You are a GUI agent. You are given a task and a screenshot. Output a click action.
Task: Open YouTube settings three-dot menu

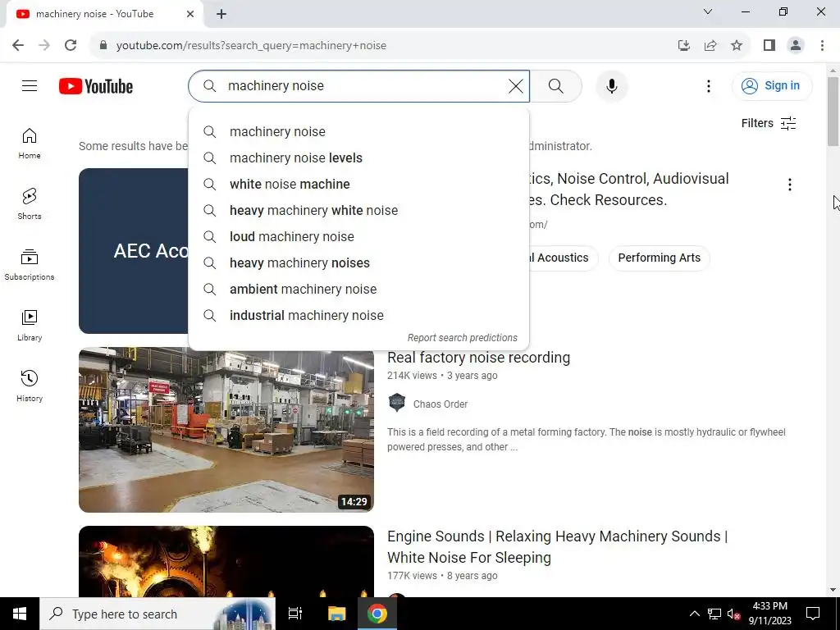(708, 85)
